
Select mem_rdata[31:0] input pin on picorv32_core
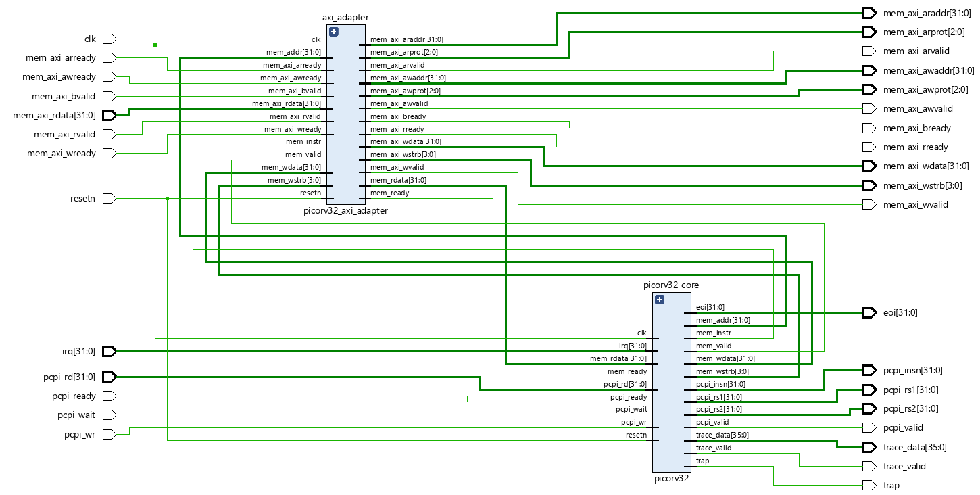point(618,358)
